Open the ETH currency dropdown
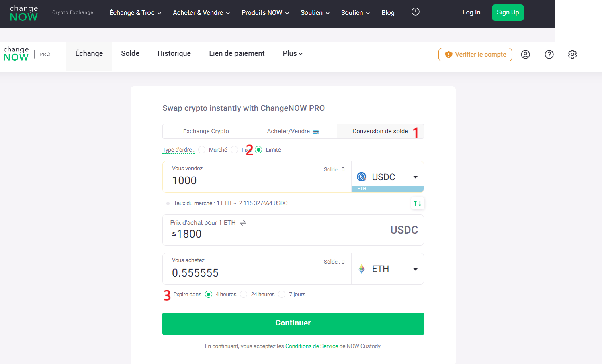Viewport: 602px width, 364px height. pyautogui.click(x=387, y=269)
